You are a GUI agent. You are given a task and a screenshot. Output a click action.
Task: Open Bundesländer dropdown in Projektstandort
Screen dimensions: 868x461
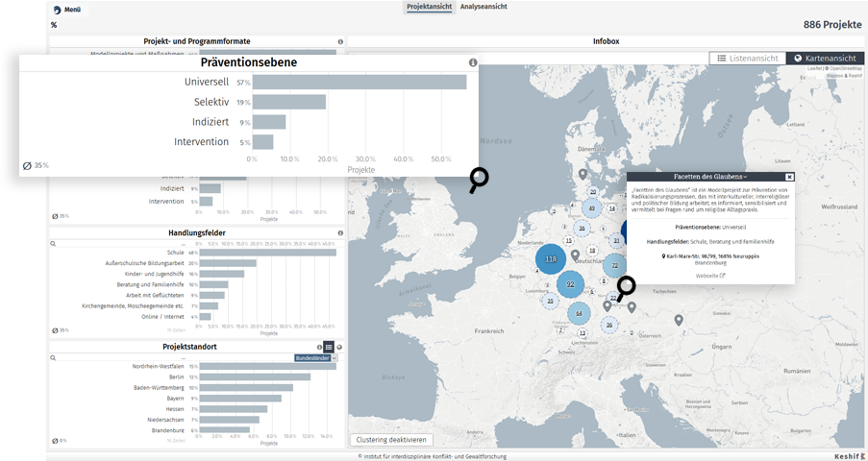(315, 358)
